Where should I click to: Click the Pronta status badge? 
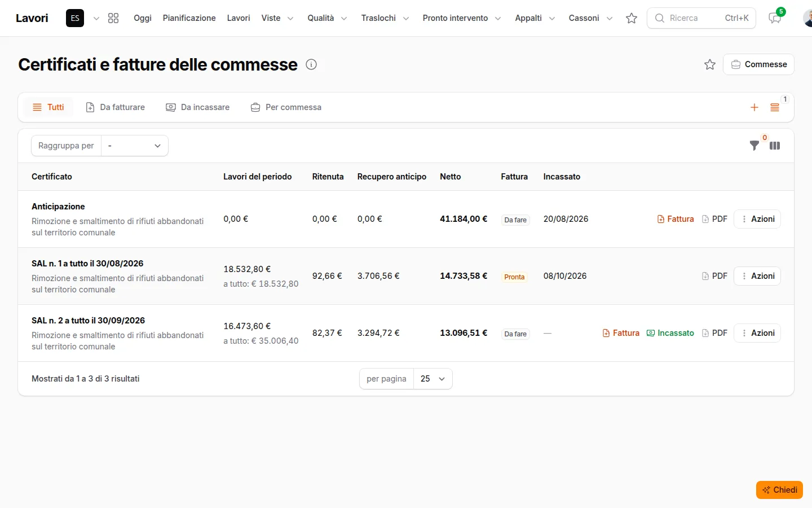[514, 277]
